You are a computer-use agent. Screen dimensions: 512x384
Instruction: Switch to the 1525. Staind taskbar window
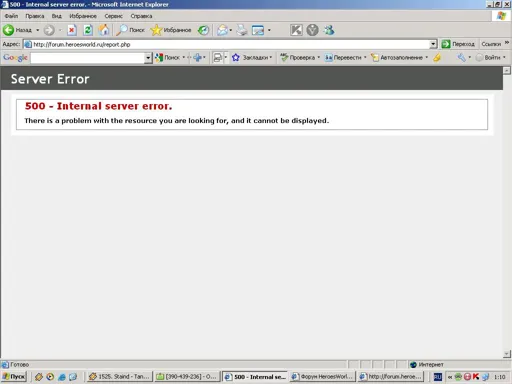[x=120, y=377]
